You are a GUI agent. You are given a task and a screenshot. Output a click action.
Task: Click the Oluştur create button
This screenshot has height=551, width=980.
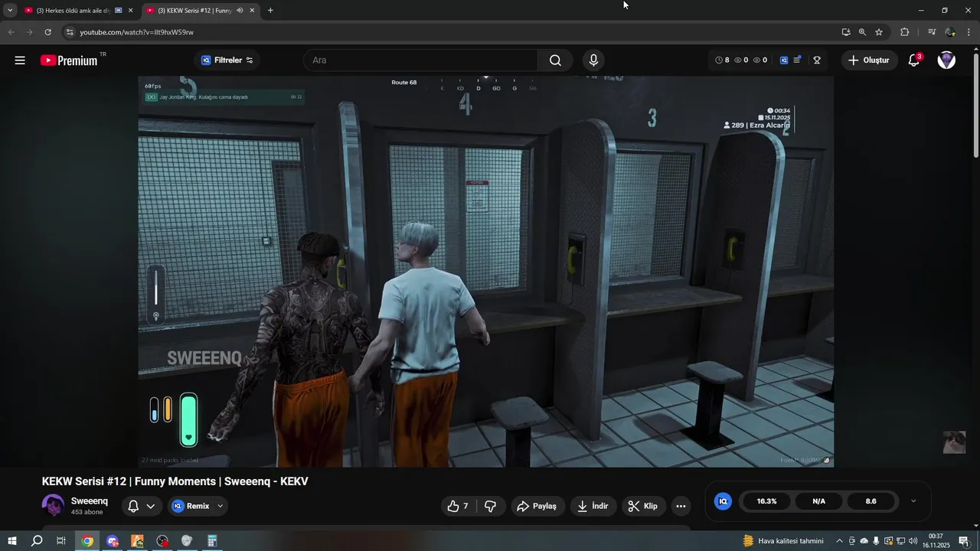pyautogui.click(x=869, y=60)
